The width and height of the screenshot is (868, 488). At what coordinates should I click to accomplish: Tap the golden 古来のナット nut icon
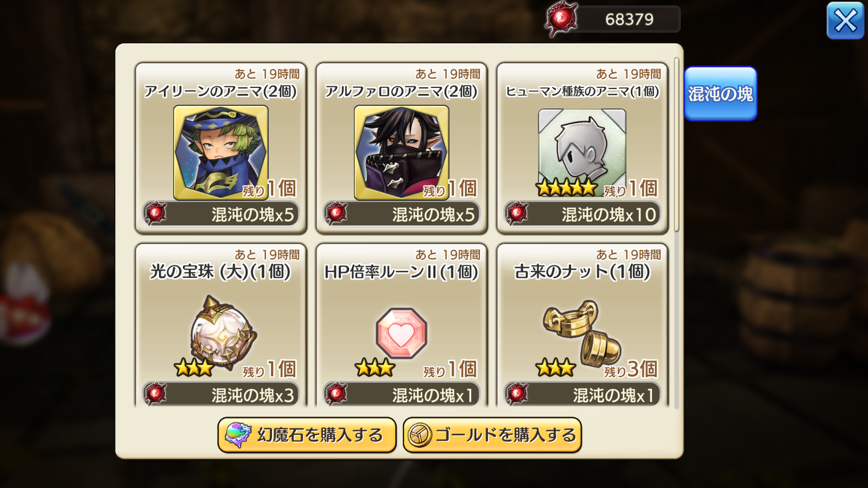(x=582, y=333)
